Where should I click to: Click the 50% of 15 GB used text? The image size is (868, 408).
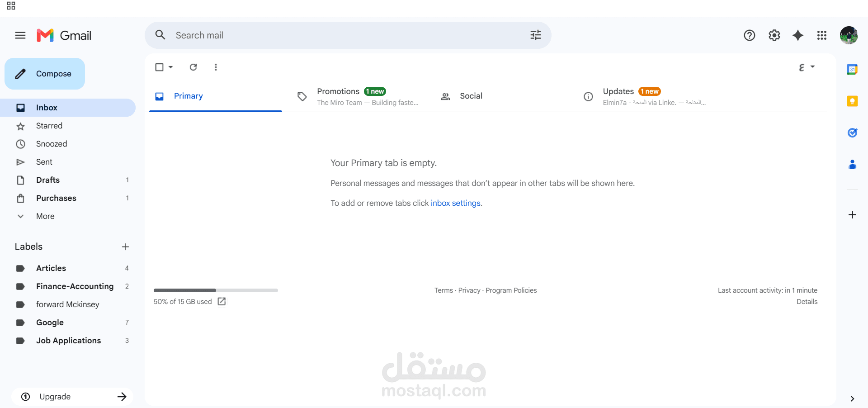tap(183, 302)
